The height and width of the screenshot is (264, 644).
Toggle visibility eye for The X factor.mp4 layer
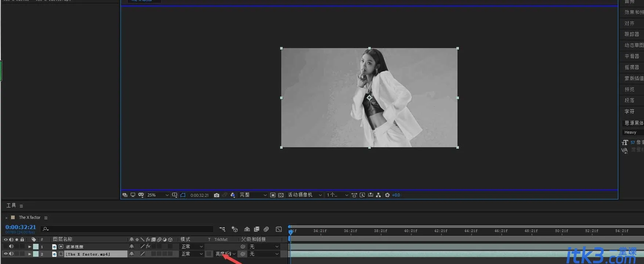[6, 254]
